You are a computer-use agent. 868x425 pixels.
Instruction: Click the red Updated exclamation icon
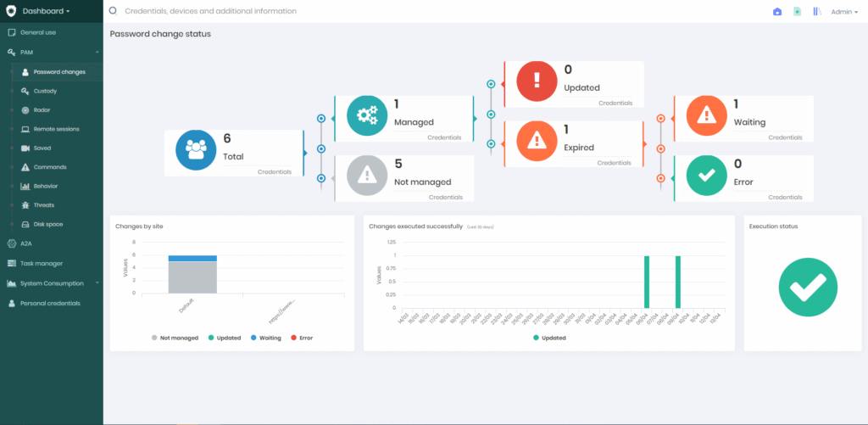537,82
